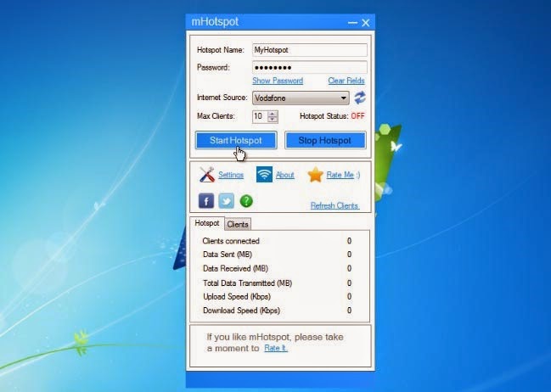Click the Start Hotspot button
Image resolution: width=551 pixels, height=392 pixels.
click(236, 141)
